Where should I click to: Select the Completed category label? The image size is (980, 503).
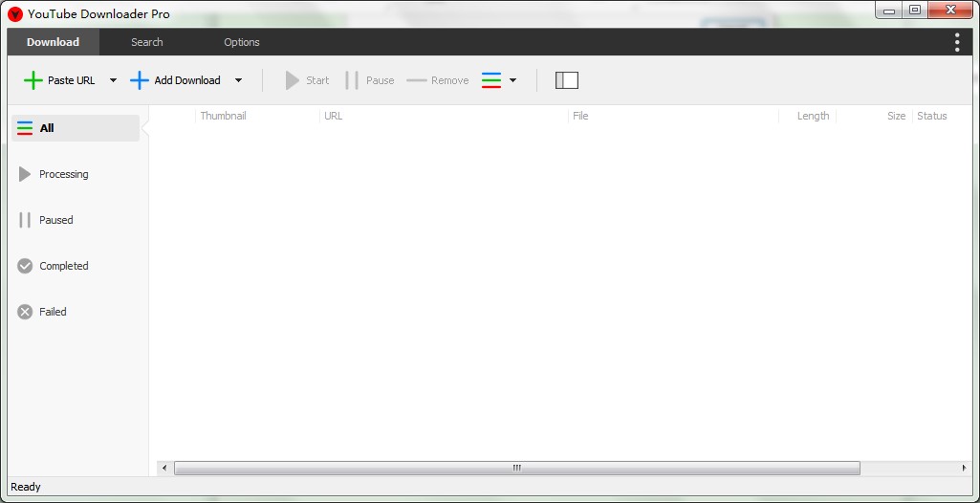point(64,266)
